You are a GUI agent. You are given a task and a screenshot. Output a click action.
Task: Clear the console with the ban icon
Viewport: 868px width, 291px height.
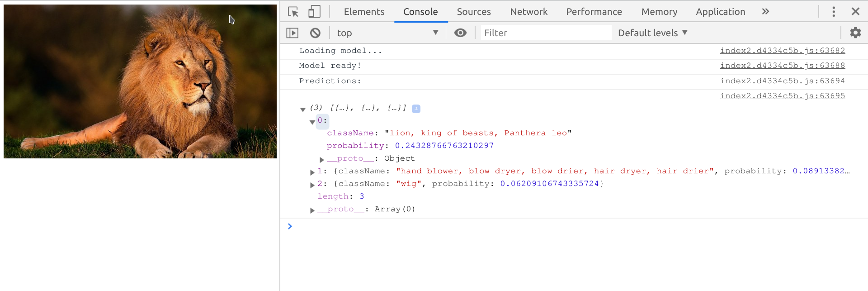315,33
